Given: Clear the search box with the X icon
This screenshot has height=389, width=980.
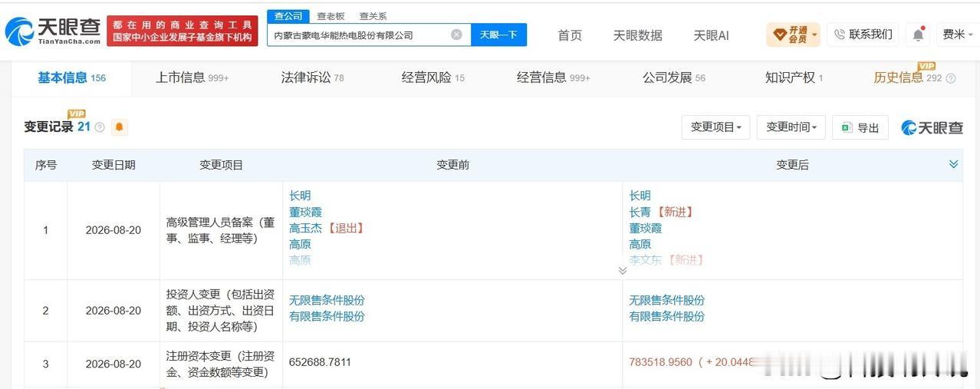Looking at the screenshot, I should (456, 35).
